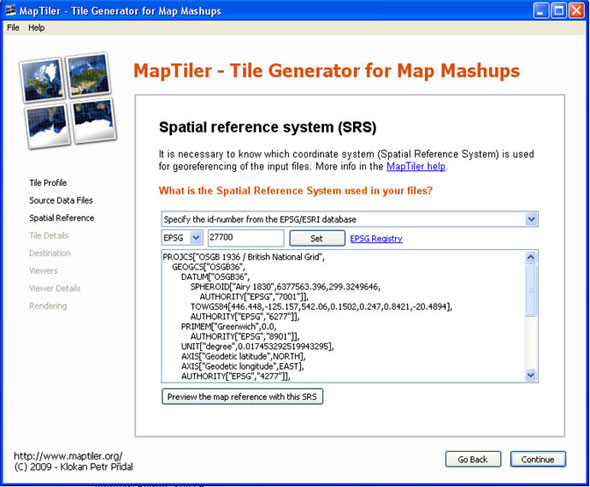This screenshot has width=590, height=487.
Task: Click the MapTiler globe tiles logo
Action: (68, 100)
